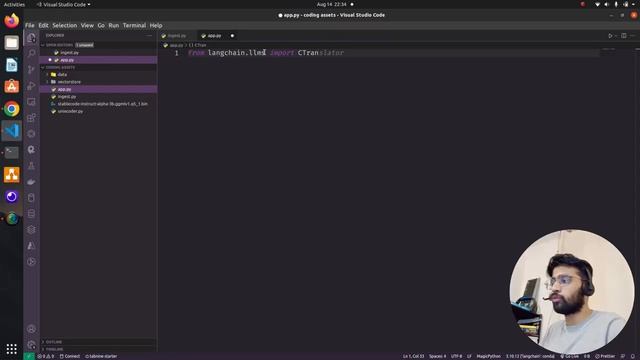This screenshot has width=640, height=360.
Task: Open Remote Explorer in activity bar
Action: pyautogui.click(x=31, y=102)
